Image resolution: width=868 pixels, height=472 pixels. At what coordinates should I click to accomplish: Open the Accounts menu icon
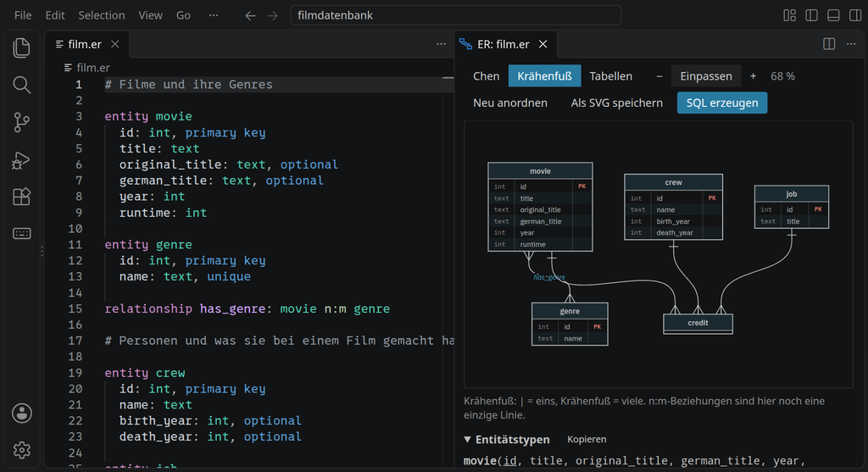pyautogui.click(x=21, y=413)
